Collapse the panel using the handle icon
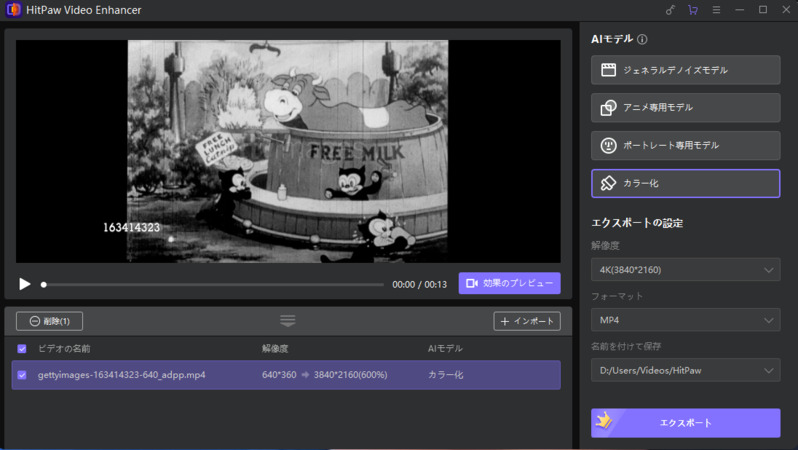This screenshot has height=450, width=798. (x=288, y=321)
